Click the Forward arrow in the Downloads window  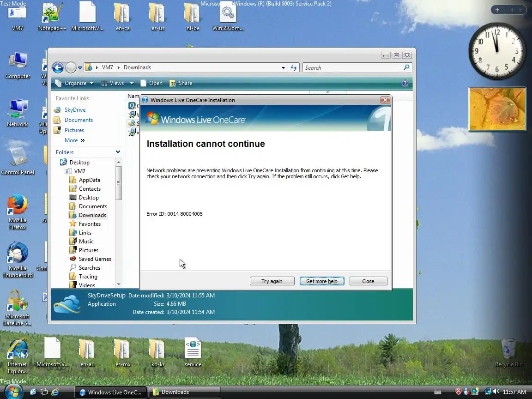[x=71, y=67]
